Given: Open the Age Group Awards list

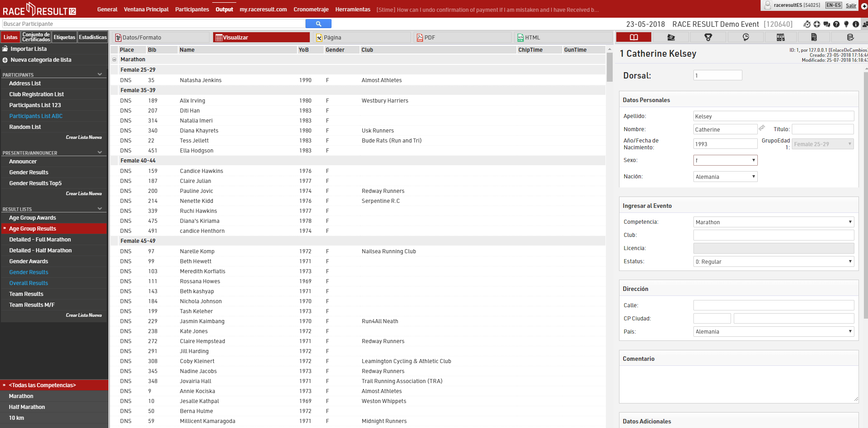Looking at the screenshot, I should [33, 218].
